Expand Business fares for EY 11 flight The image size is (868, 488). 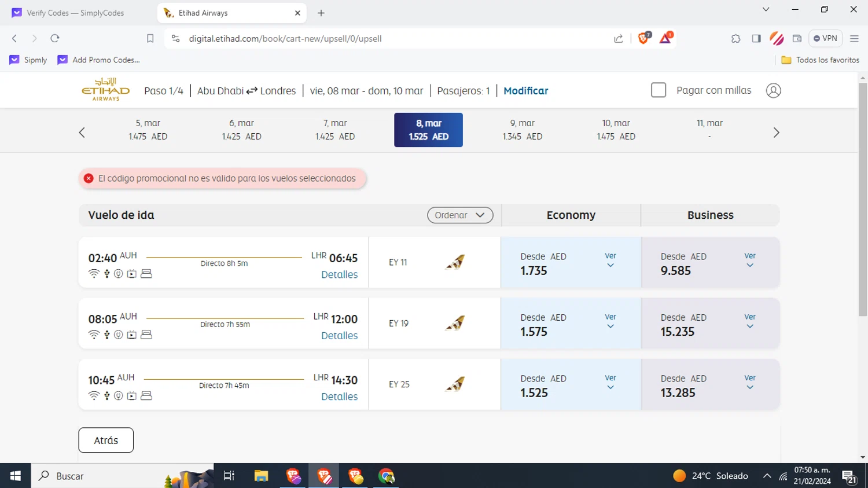point(750,260)
